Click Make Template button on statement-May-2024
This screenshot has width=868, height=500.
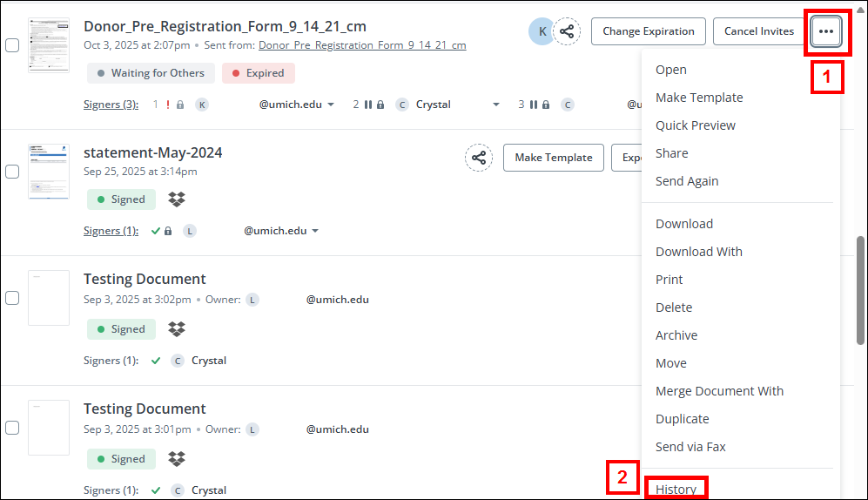(554, 158)
